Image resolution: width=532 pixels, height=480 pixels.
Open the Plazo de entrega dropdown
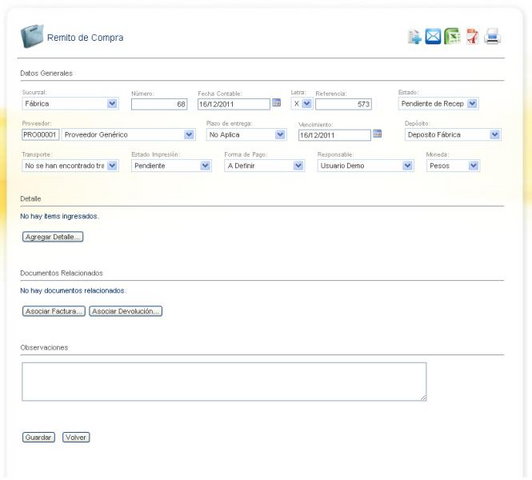[246, 135]
